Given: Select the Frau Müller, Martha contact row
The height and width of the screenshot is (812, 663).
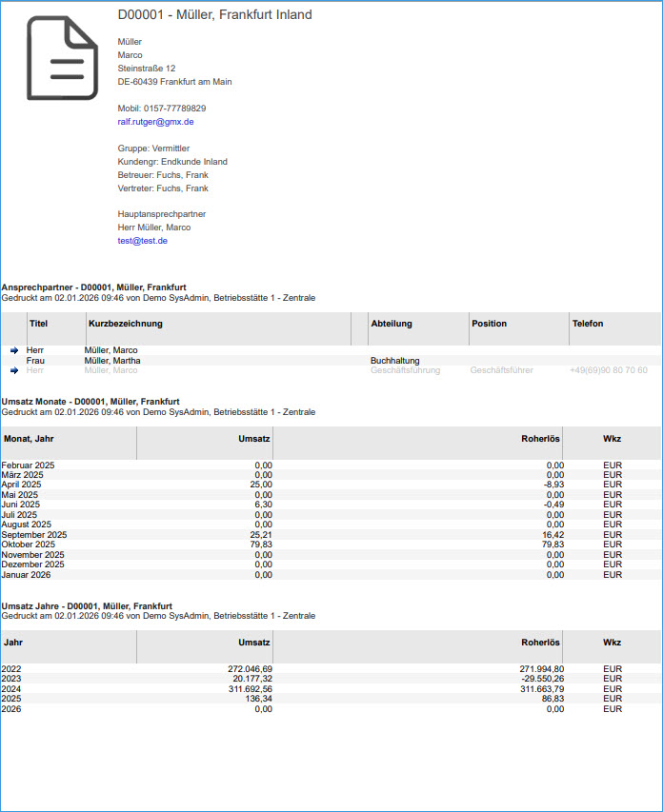Looking at the screenshot, I should (x=112, y=361).
